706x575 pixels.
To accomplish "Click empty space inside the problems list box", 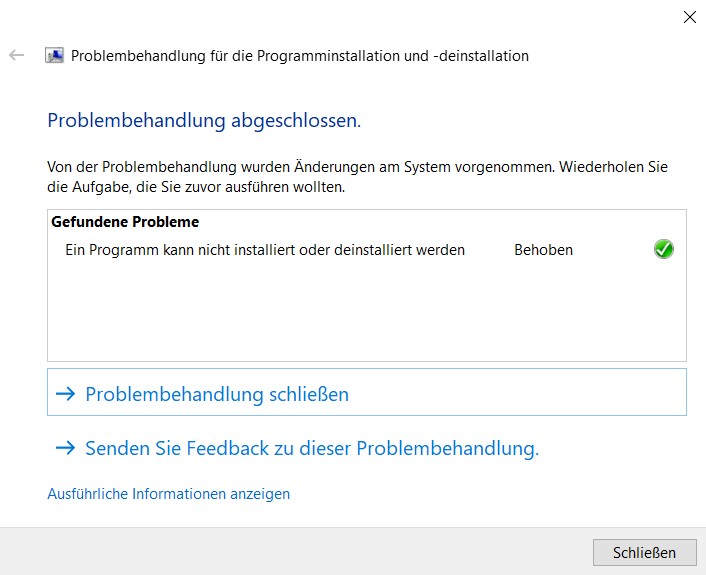I will [x=367, y=313].
